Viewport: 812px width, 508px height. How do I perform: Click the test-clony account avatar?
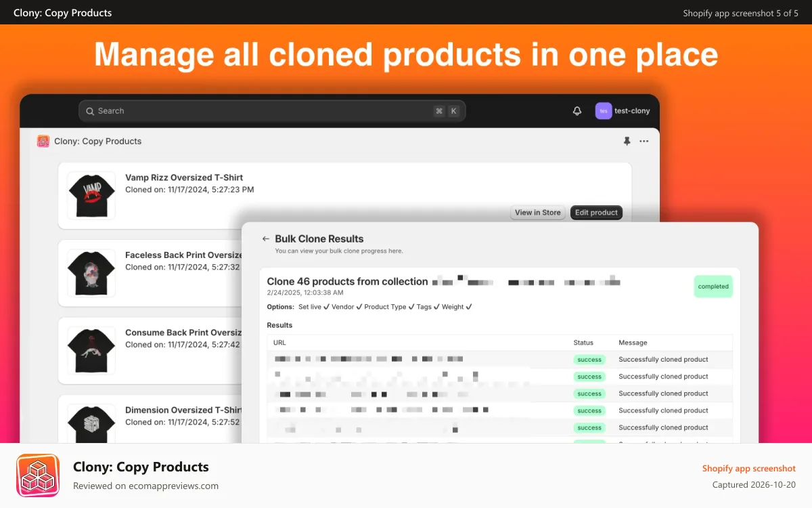(x=604, y=111)
